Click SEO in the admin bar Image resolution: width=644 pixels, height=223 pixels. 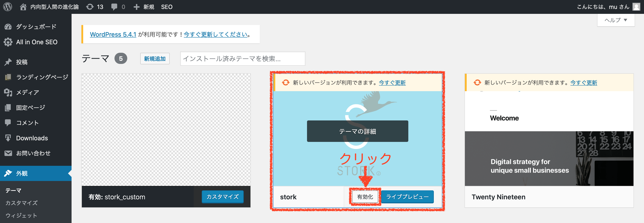[167, 7]
